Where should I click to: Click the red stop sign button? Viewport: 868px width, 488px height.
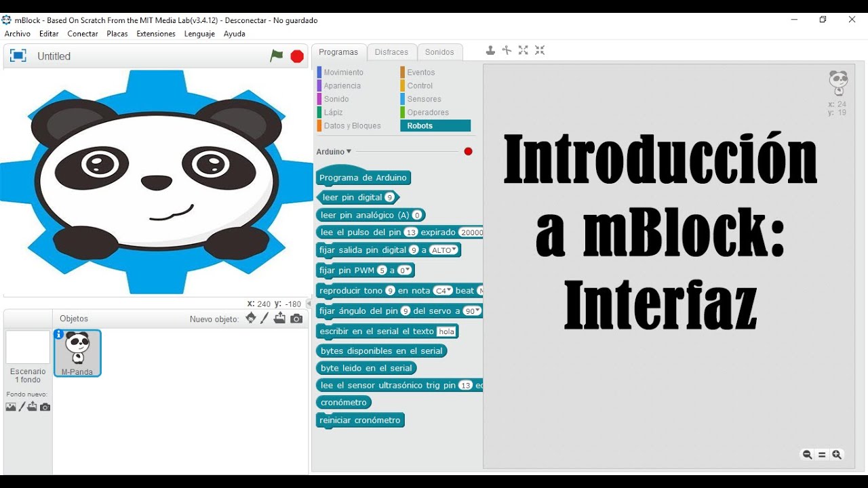(297, 56)
